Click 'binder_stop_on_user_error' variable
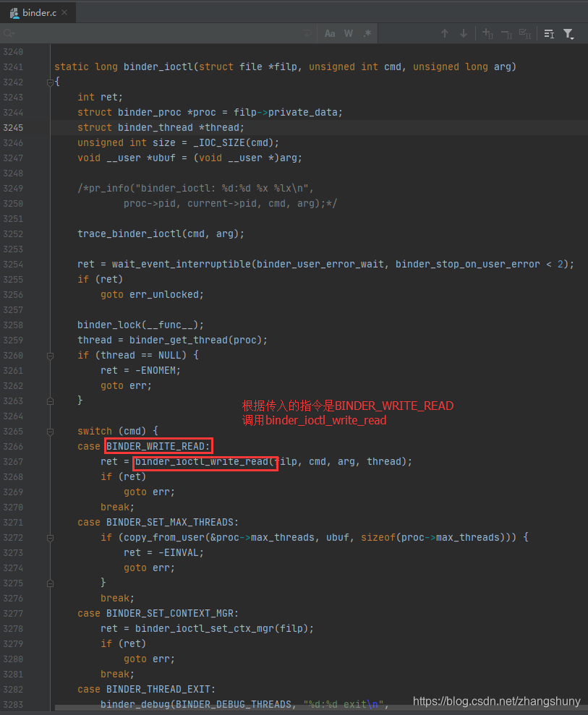 [467, 264]
